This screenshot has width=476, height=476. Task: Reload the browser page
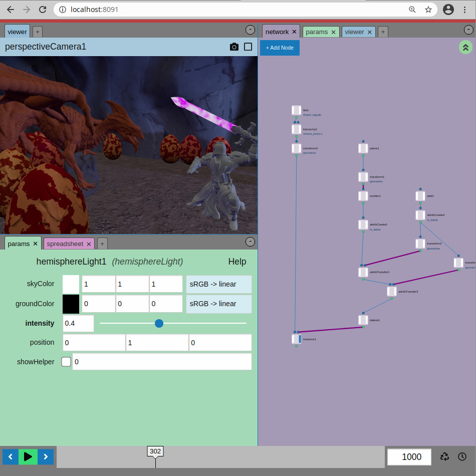(x=43, y=10)
